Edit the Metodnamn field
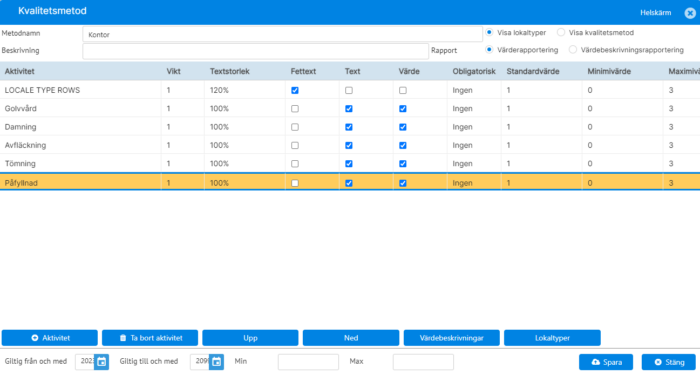700x375 pixels. click(x=283, y=34)
